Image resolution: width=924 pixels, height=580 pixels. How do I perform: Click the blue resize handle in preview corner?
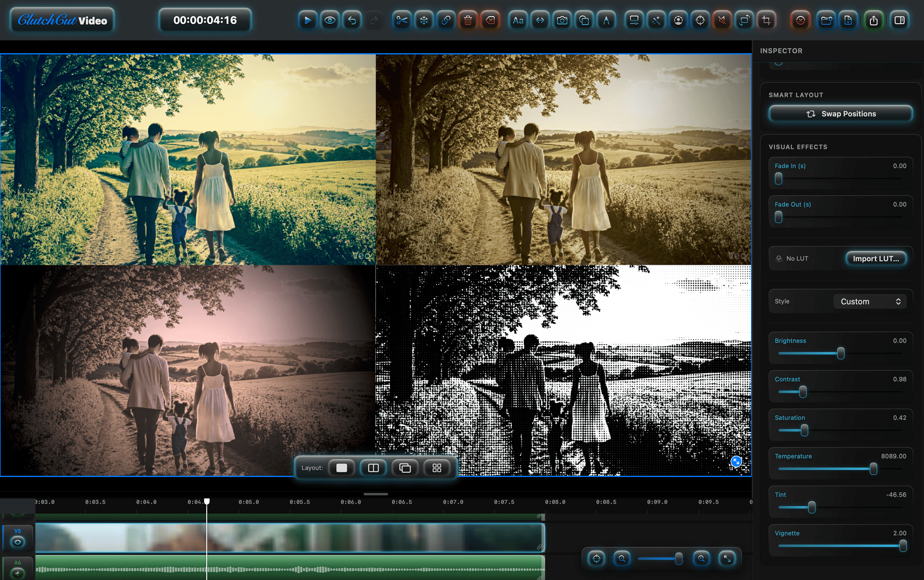point(736,461)
